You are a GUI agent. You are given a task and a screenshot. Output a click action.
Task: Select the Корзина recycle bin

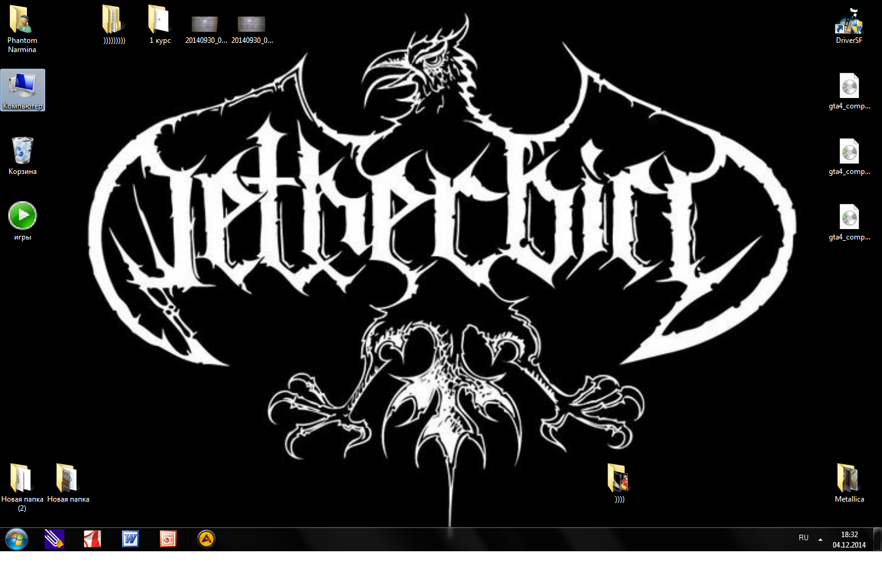click(x=22, y=151)
